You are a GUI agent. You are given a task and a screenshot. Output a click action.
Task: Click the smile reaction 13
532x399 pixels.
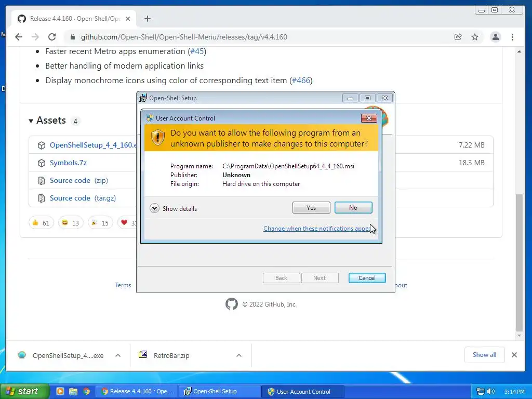point(71,222)
